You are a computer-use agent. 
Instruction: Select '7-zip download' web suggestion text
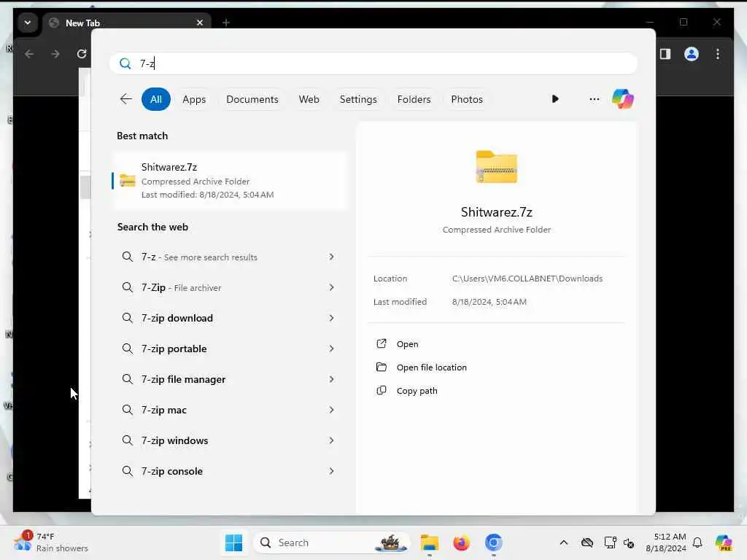(x=177, y=318)
